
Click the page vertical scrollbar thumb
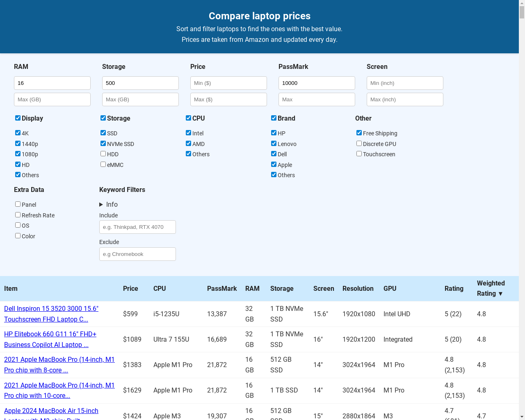[x=522, y=11]
